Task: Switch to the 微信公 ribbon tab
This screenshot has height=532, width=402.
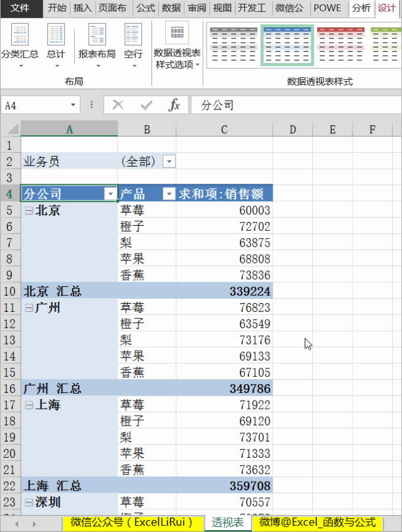Action: tap(290, 8)
